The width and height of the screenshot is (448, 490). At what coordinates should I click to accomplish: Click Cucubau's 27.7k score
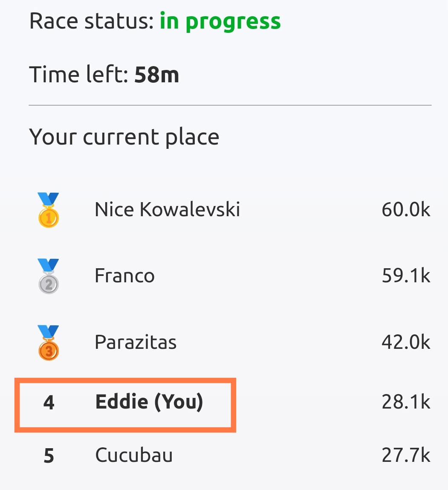pyautogui.click(x=406, y=455)
